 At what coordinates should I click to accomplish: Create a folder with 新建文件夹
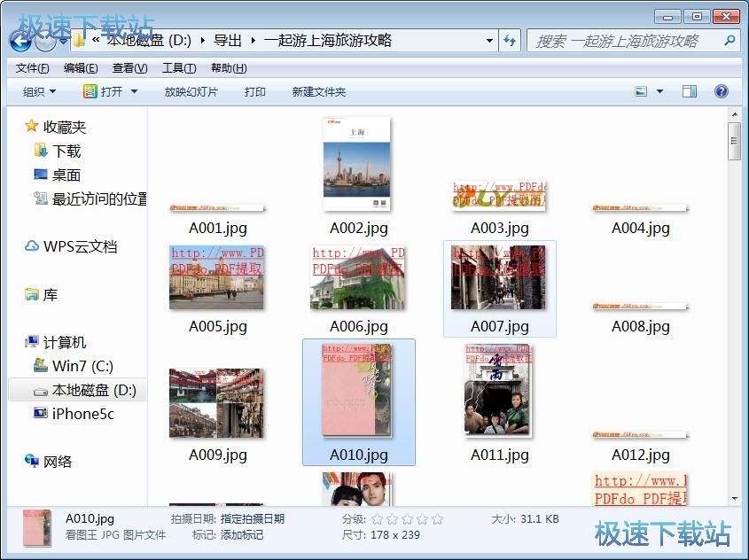(318, 91)
